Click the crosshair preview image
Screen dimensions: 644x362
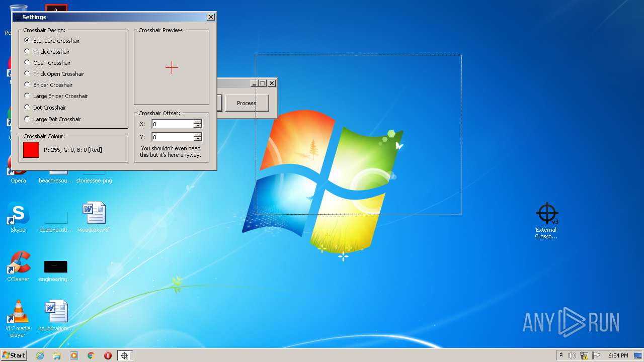click(172, 68)
